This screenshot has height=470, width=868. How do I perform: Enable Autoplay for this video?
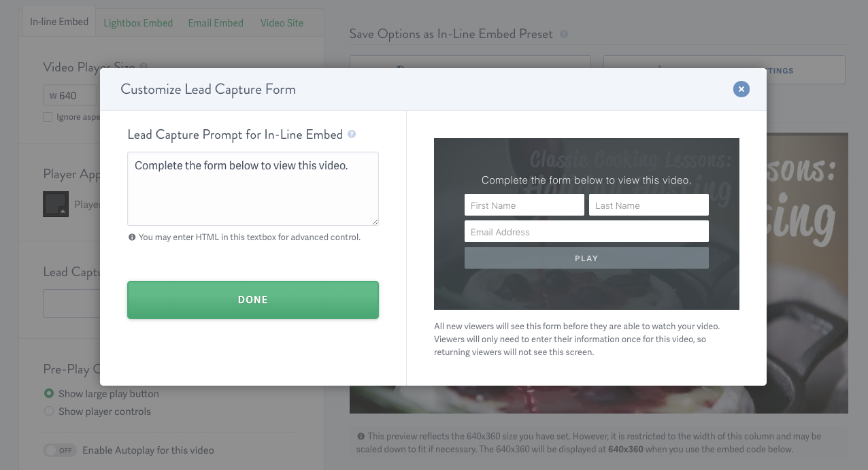tap(60, 450)
